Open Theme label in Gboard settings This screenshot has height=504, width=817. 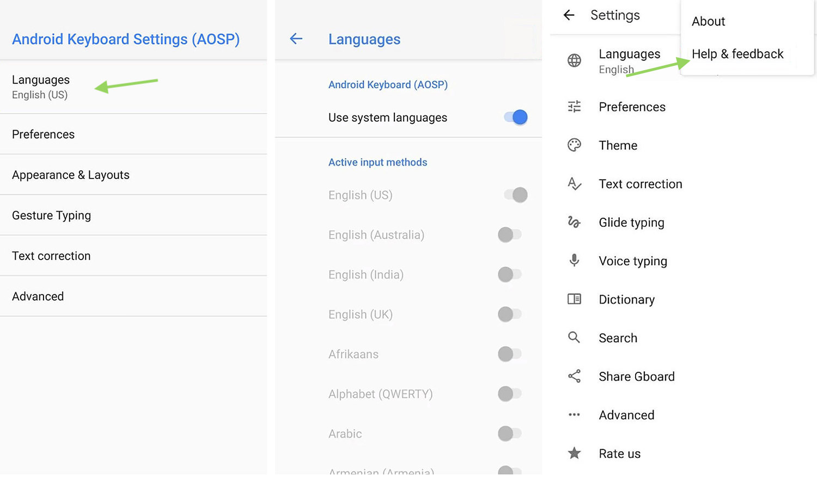tap(618, 145)
